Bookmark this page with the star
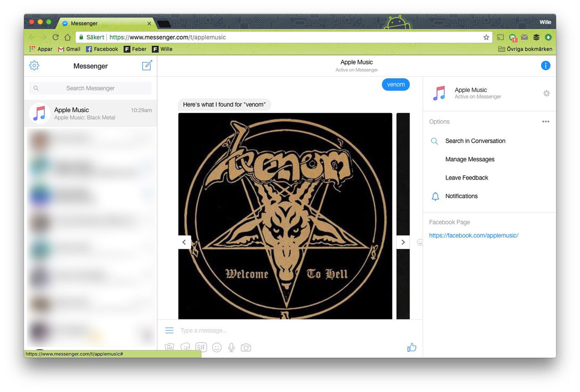This screenshot has height=392, width=580. coord(486,37)
